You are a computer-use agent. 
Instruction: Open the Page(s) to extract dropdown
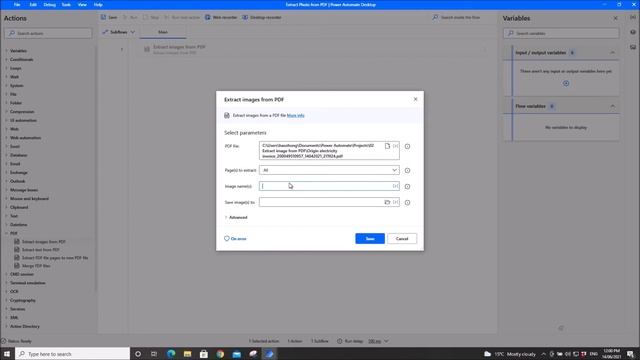(x=329, y=170)
